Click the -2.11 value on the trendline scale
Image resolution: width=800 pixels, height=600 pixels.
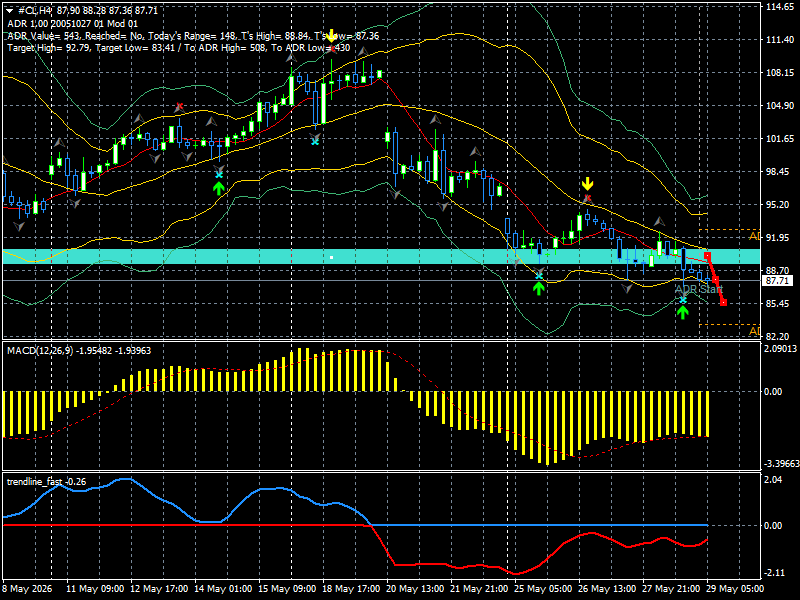tap(773, 573)
